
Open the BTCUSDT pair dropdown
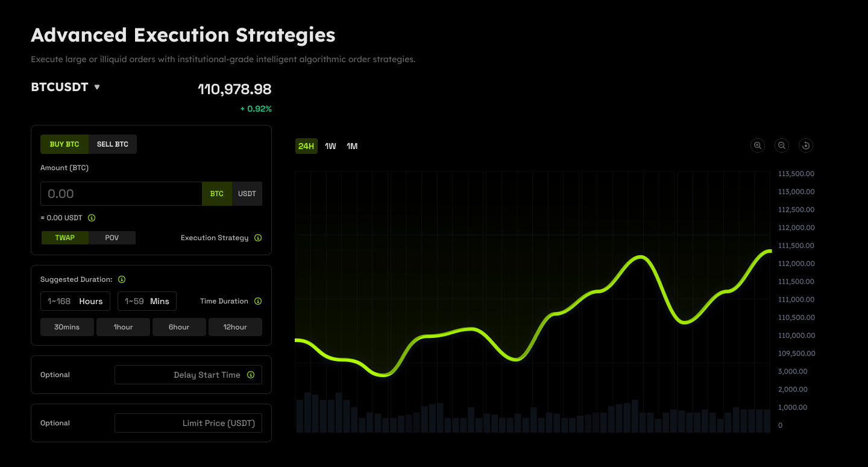tap(66, 87)
